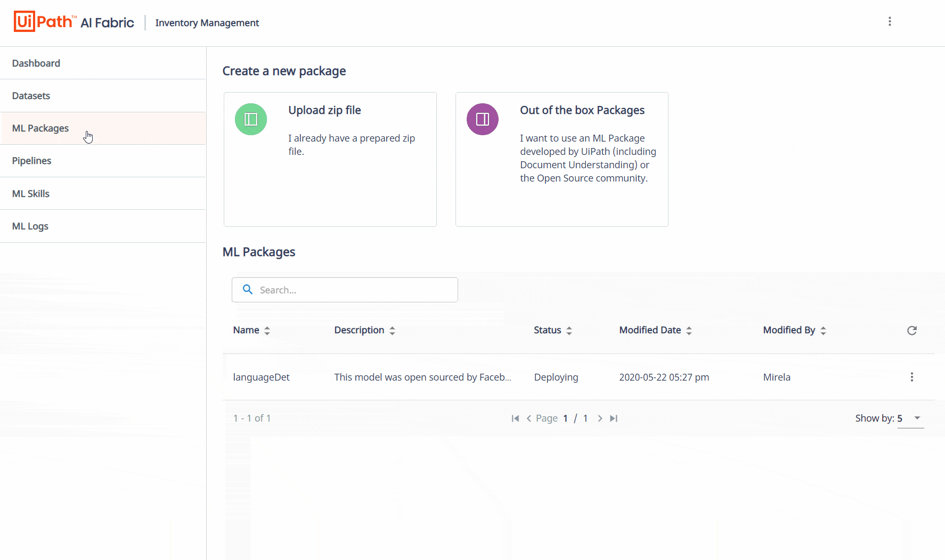Click the Inventory Management title
The height and width of the screenshot is (560, 945).
pos(207,23)
